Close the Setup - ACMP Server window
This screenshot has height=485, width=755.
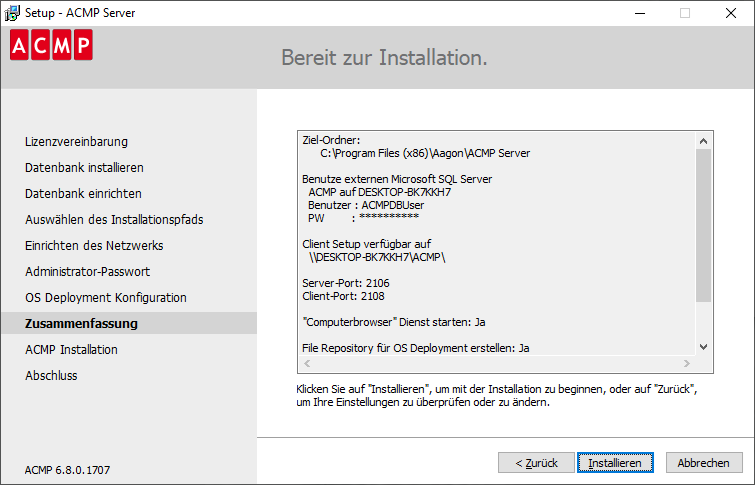[x=731, y=13]
